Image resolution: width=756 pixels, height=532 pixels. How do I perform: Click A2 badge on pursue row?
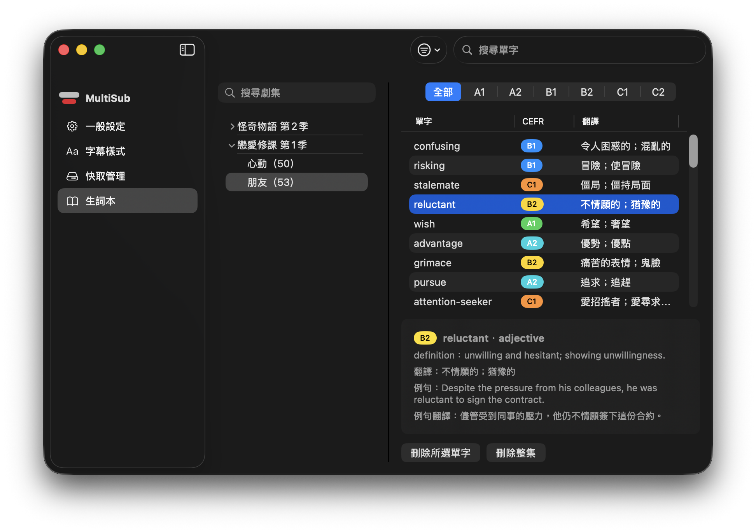coord(532,282)
